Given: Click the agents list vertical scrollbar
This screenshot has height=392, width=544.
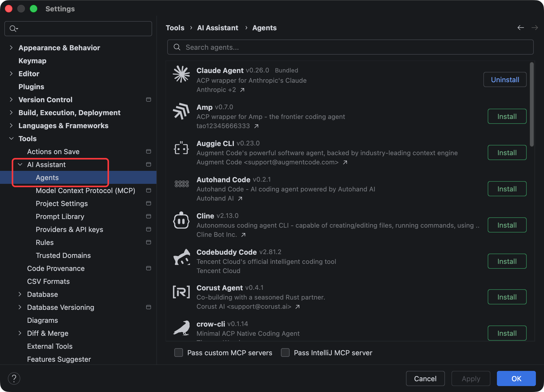Looking at the screenshot, I should (x=532, y=105).
